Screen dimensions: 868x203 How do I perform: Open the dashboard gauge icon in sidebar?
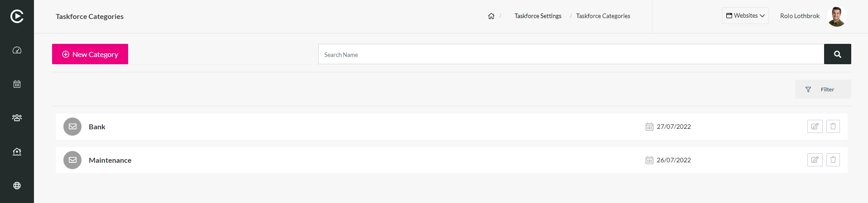click(17, 50)
